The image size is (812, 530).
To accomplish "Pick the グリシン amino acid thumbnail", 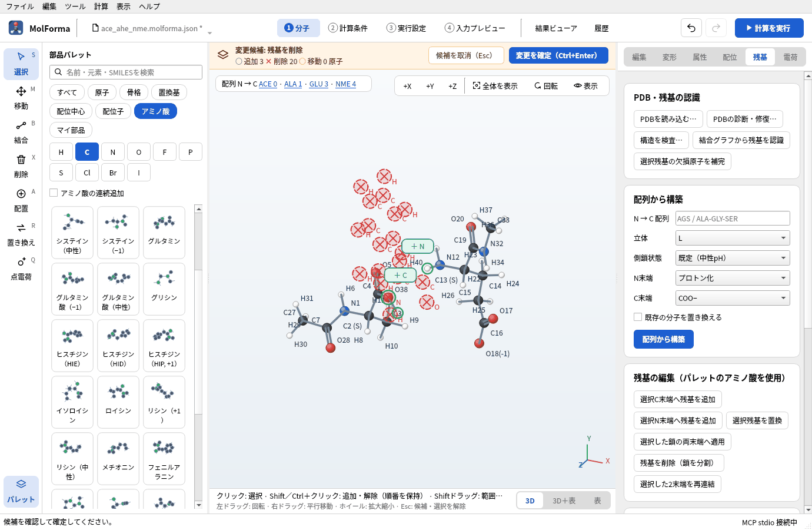I will 164,289.
